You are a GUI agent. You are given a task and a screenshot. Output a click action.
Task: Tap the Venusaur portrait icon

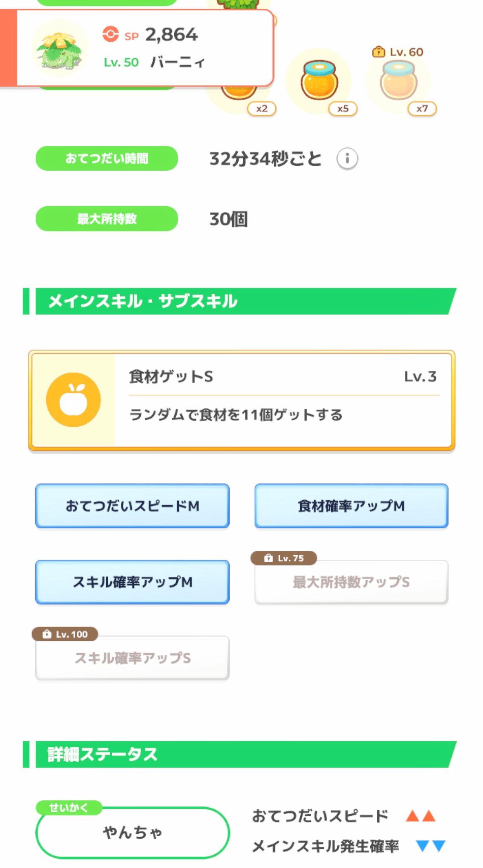click(x=60, y=49)
